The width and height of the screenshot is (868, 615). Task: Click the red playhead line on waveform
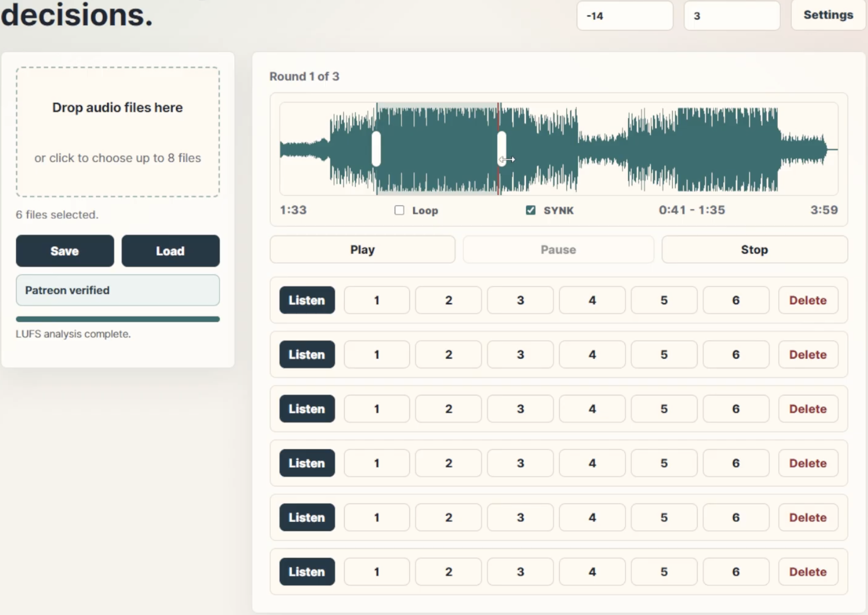[499, 115]
